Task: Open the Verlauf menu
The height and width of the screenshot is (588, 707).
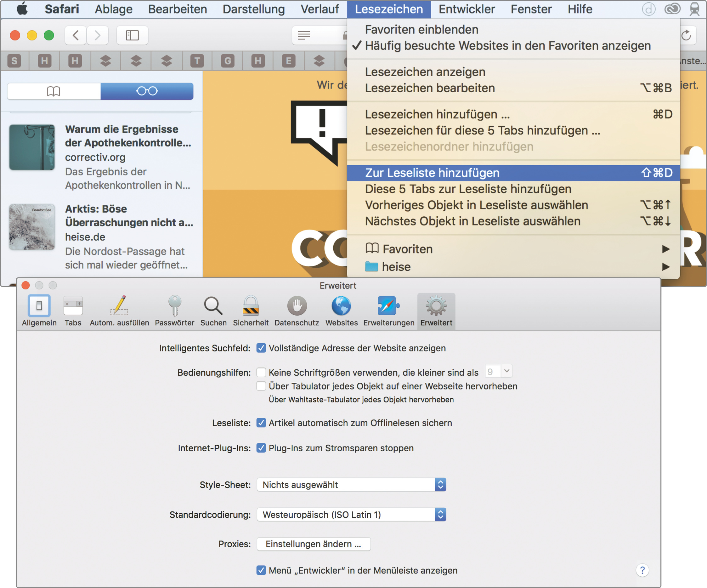Action: (x=320, y=9)
